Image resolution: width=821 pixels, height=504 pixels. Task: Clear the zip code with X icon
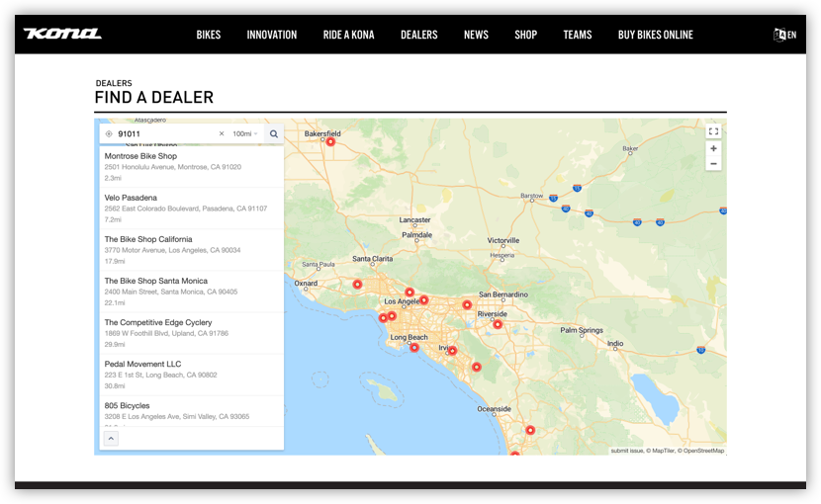pos(222,134)
